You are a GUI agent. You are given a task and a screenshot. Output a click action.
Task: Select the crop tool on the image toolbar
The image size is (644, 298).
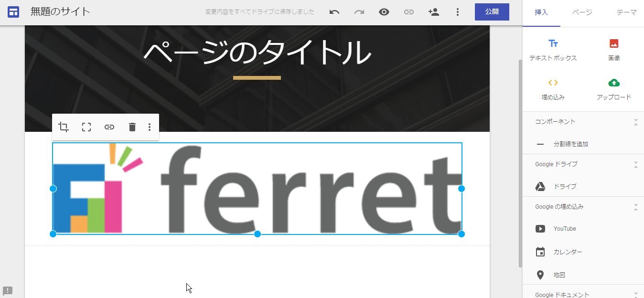click(63, 127)
